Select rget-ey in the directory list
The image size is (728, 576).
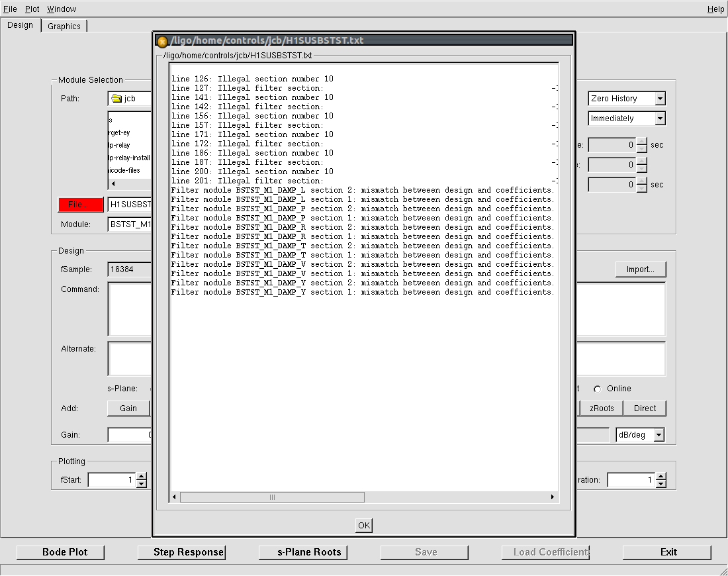click(119, 133)
